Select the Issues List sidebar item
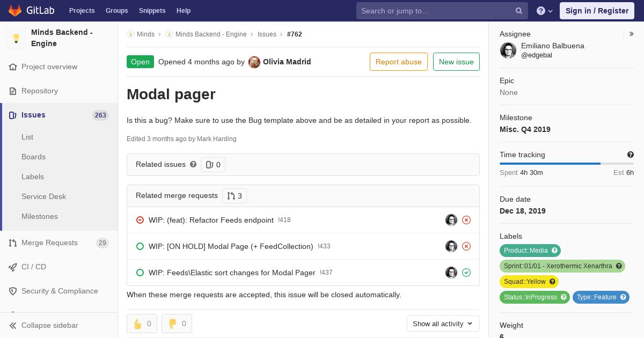This screenshot has height=338, width=644. point(27,137)
